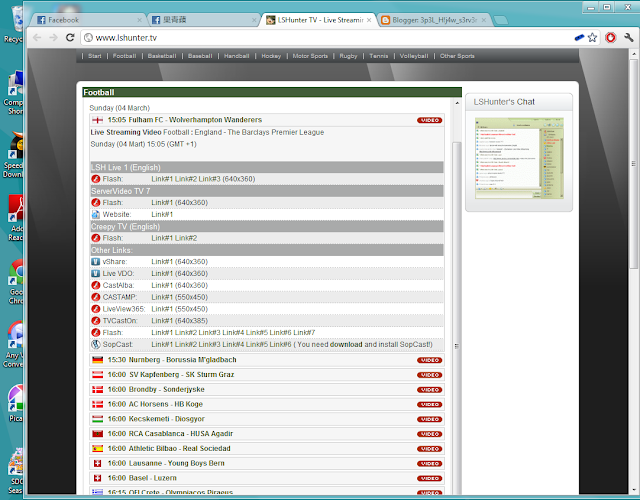The height and width of the screenshot is (500, 640).
Task: Open the Chrome wrench settings menu
Action: [x=629, y=38]
